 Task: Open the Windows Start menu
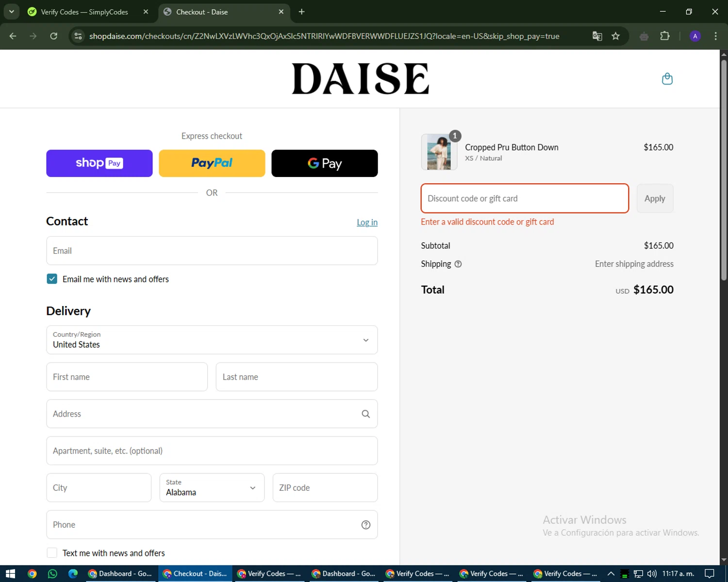pos(10,574)
